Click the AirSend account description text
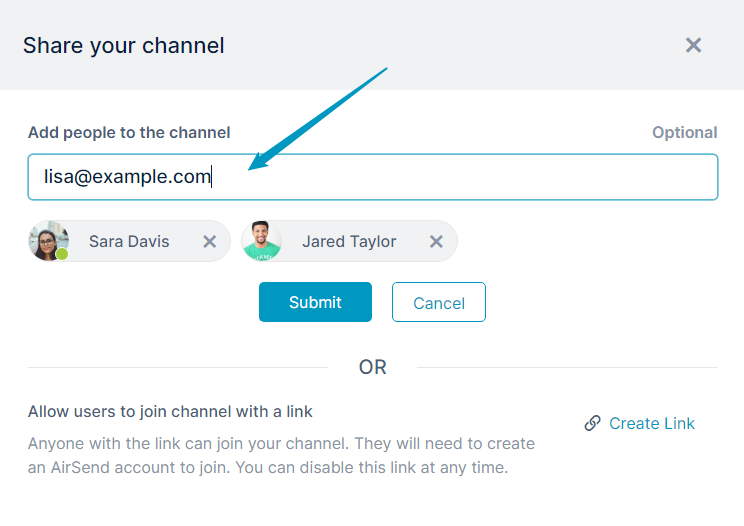Viewport: 744px width, 526px height. (x=281, y=455)
